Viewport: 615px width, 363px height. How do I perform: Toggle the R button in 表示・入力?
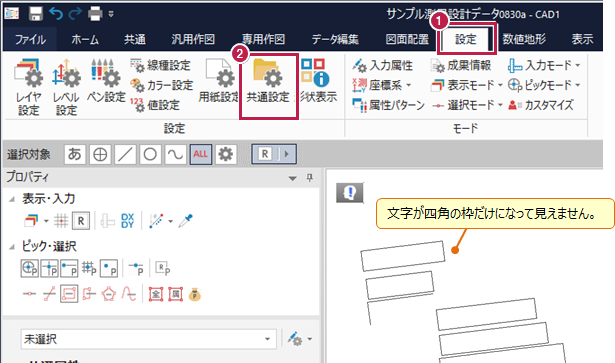(81, 221)
